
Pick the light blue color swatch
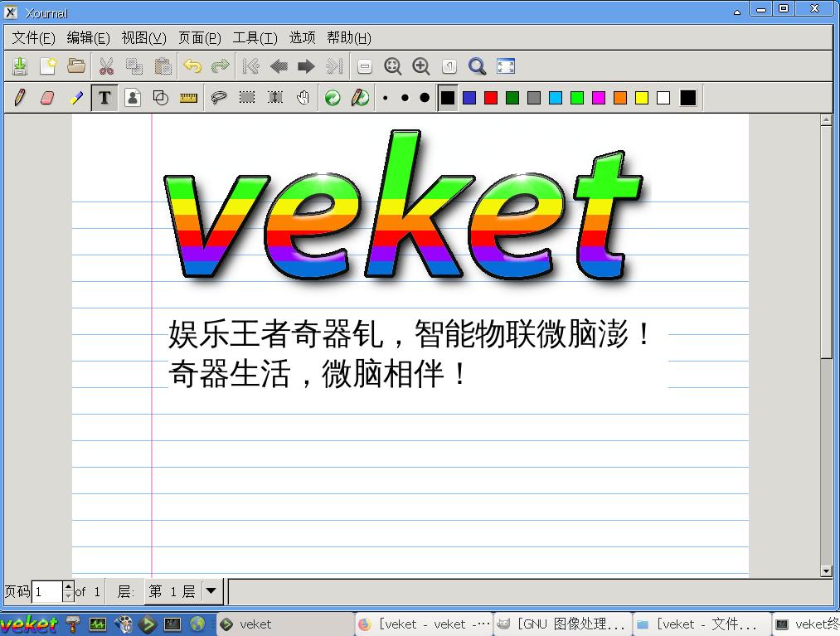[556, 98]
